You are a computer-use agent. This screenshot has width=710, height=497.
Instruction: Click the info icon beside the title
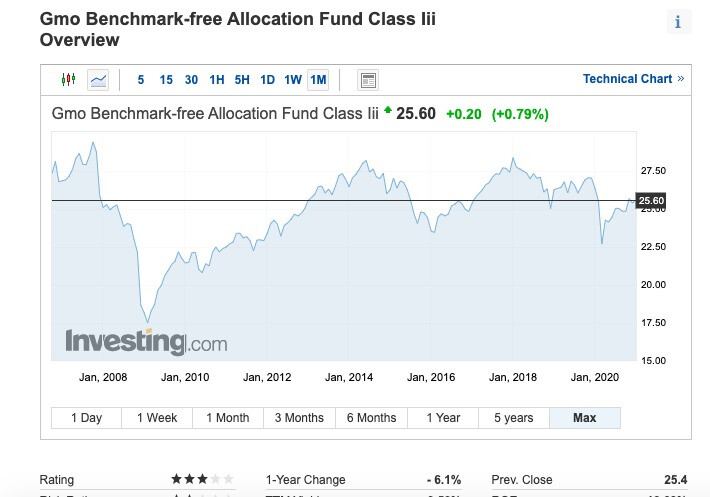[x=677, y=23]
